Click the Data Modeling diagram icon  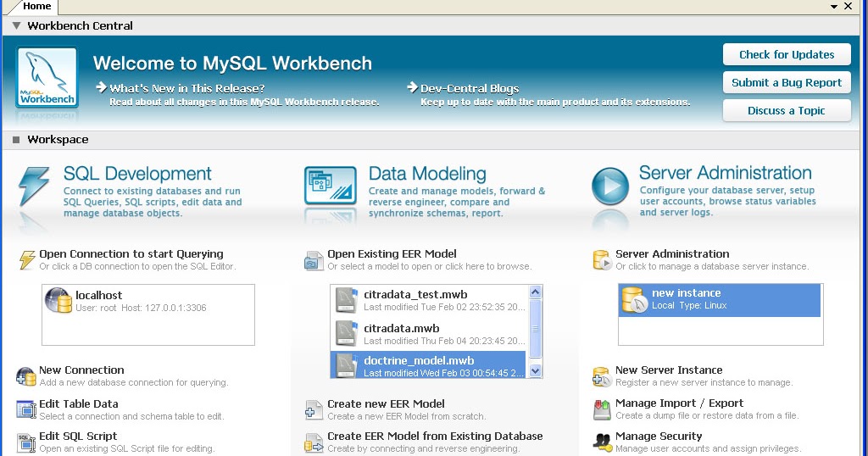tap(331, 186)
